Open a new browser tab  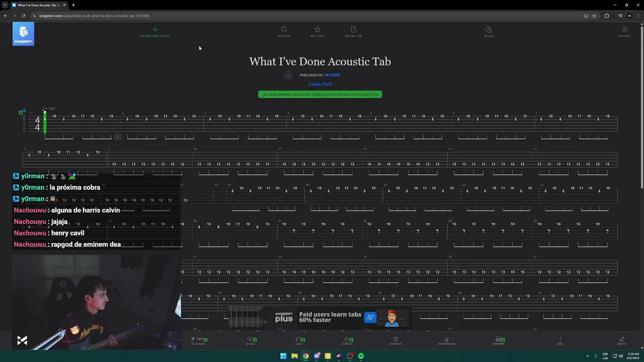coord(73,5)
